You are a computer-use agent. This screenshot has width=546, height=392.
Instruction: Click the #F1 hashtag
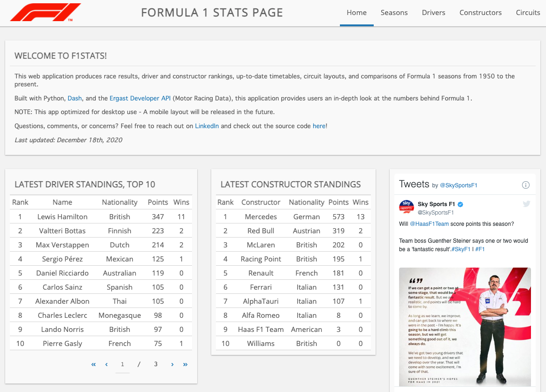point(480,249)
